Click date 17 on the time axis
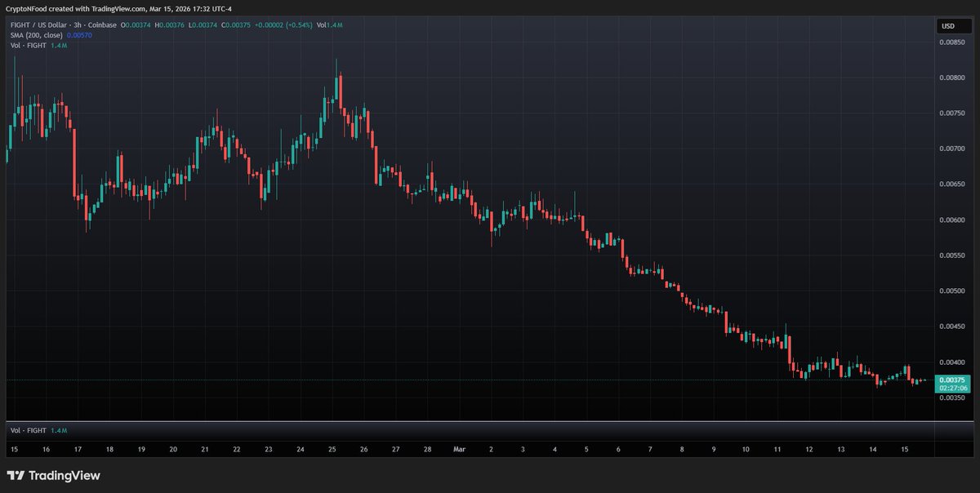 point(78,449)
